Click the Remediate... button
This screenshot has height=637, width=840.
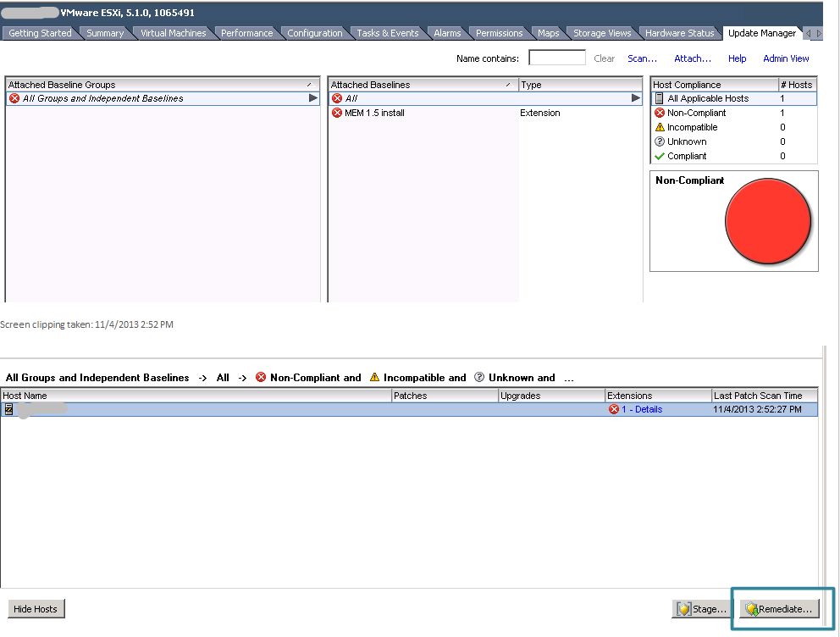pyautogui.click(x=780, y=609)
